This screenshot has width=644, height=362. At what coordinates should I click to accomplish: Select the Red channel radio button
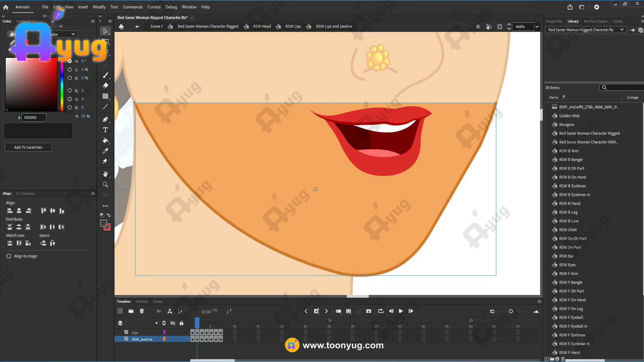point(70,90)
